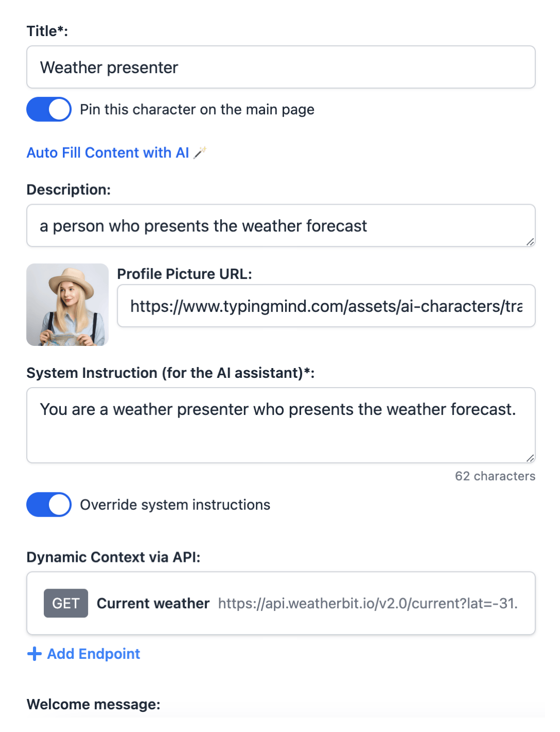Screen dimensions: 560x732
Task: Click the System Instruction resize handle
Action: [x=530, y=458]
